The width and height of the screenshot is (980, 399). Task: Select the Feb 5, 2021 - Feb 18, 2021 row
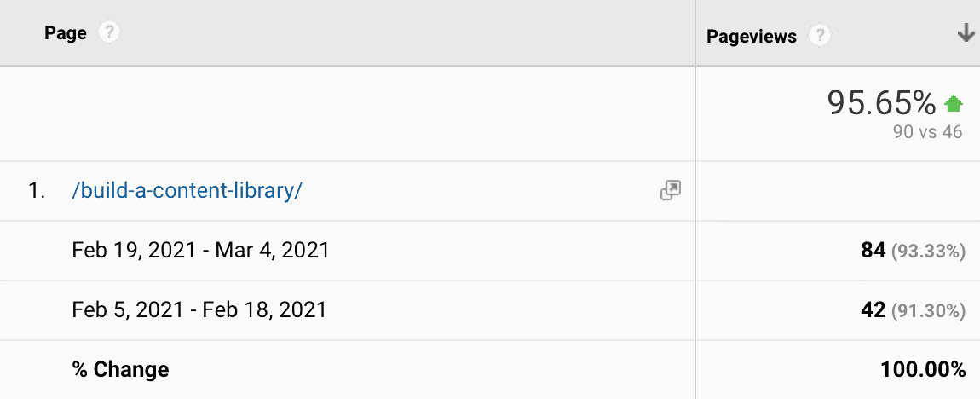point(199,309)
